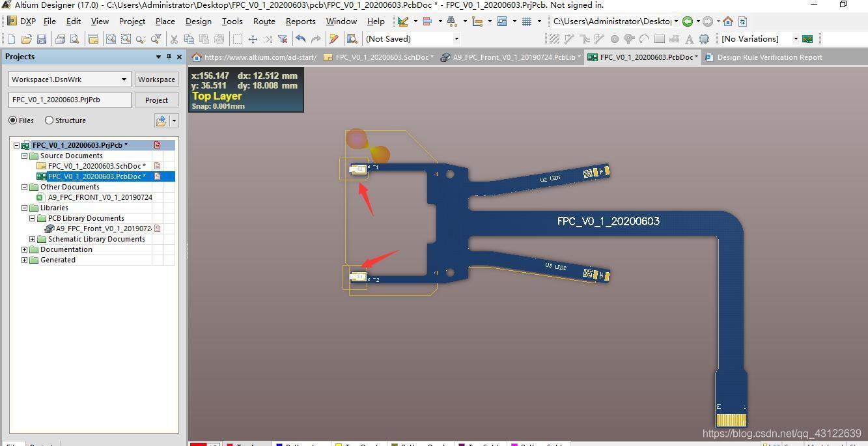Click the interactive routing tool icon
868x446 pixels.
pyautogui.click(x=569, y=39)
